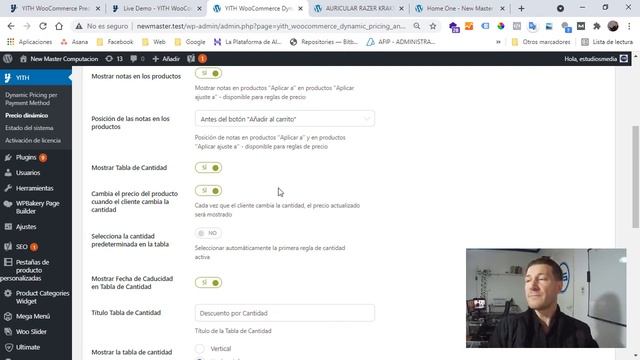Click the Título Tabla de Cantidad field
This screenshot has width=640, height=360.
[x=284, y=313]
